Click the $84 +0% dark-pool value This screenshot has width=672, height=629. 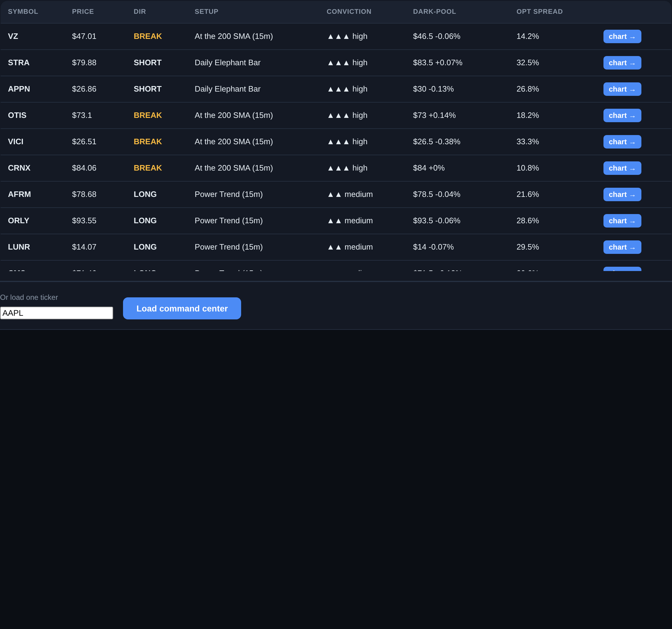click(x=429, y=168)
